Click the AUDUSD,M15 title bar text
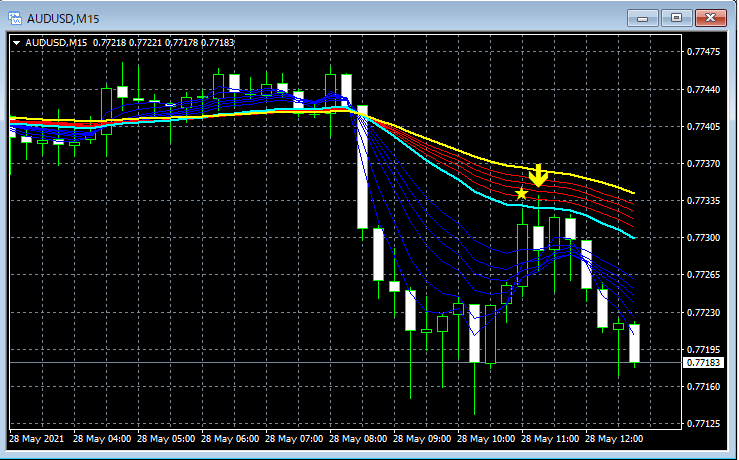 pyautogui.click(x=63, y=19)
